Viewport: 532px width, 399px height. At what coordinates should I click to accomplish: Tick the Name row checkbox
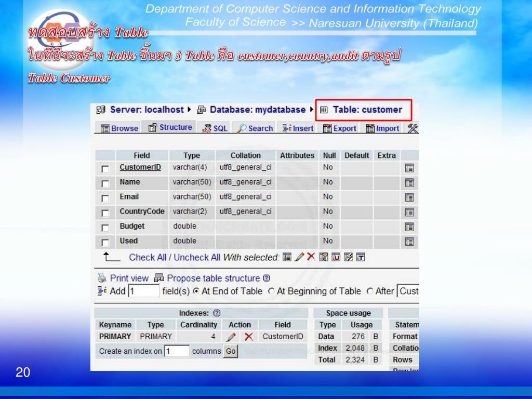click(x=105, y=183)
